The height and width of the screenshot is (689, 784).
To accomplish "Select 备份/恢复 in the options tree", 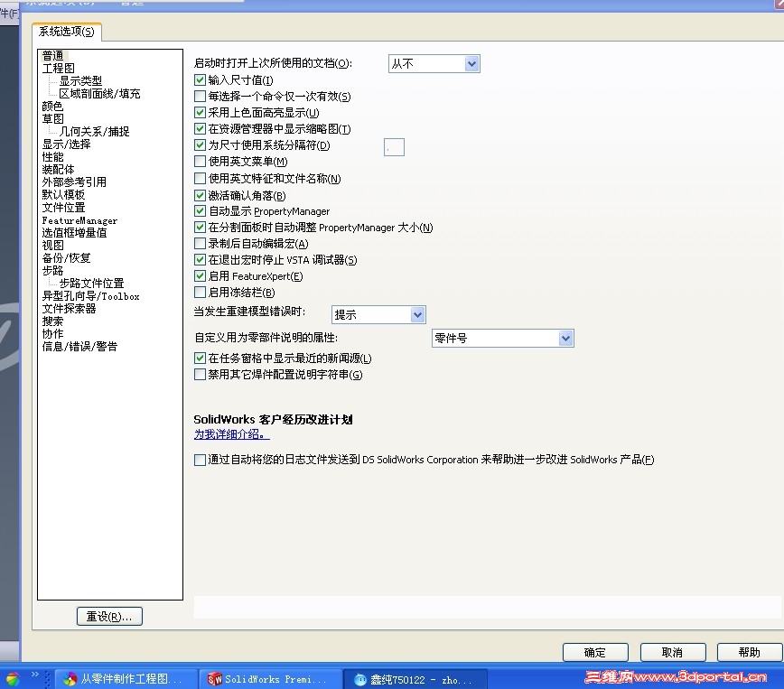I will (x=67, y=258).
